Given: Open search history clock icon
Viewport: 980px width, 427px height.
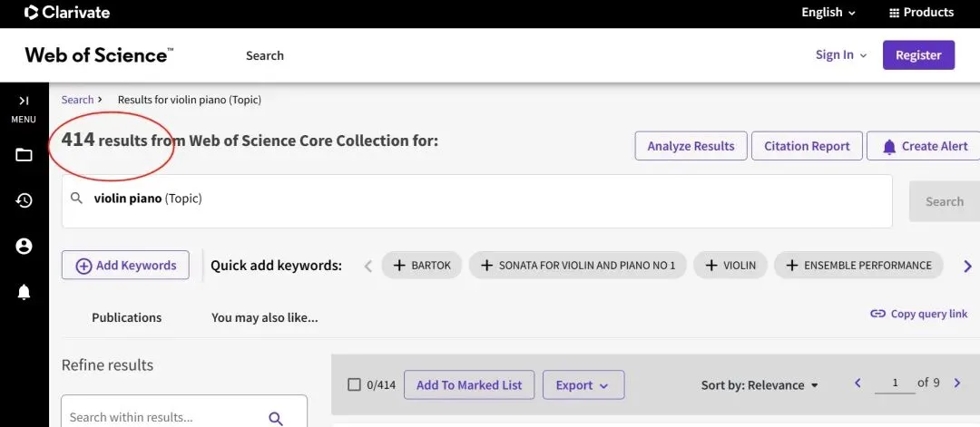Looking at the screenshot, I should pyautogui.click(x=24, y=200).
